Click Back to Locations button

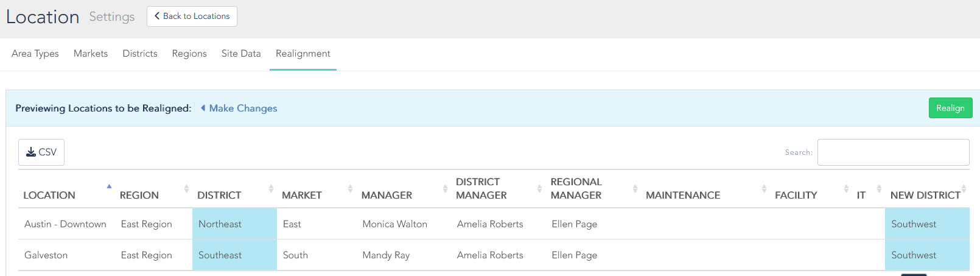pyautogui.click(x=192, y=16)
